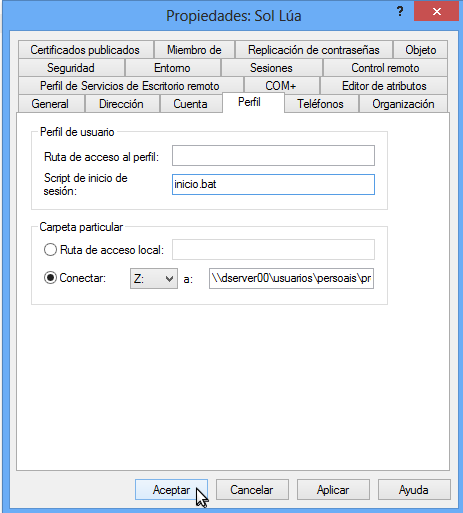The height and width of the screenshot is (513, 463).
Task: Click the local path input field
Action: click(273, 249)
